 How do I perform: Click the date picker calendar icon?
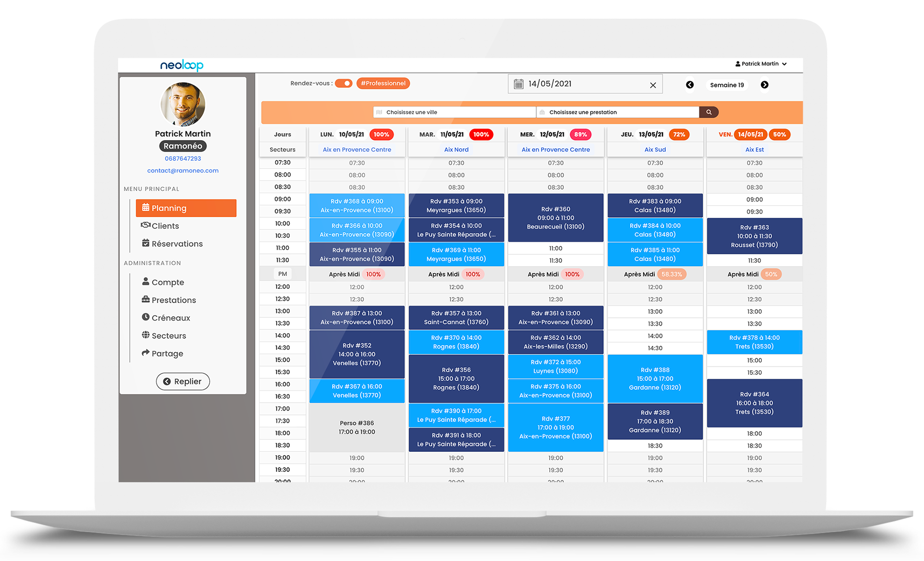click(x=518, y=85)
